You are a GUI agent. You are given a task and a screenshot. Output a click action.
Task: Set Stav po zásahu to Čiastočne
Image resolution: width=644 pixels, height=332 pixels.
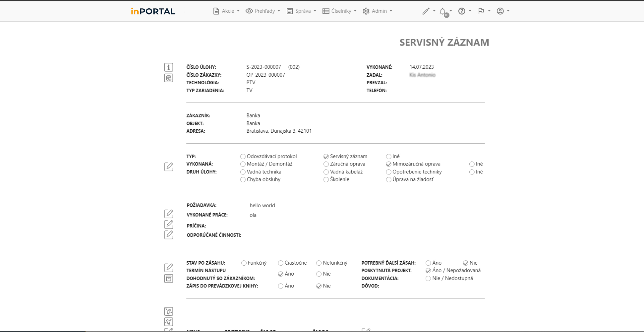coord(280,263)
